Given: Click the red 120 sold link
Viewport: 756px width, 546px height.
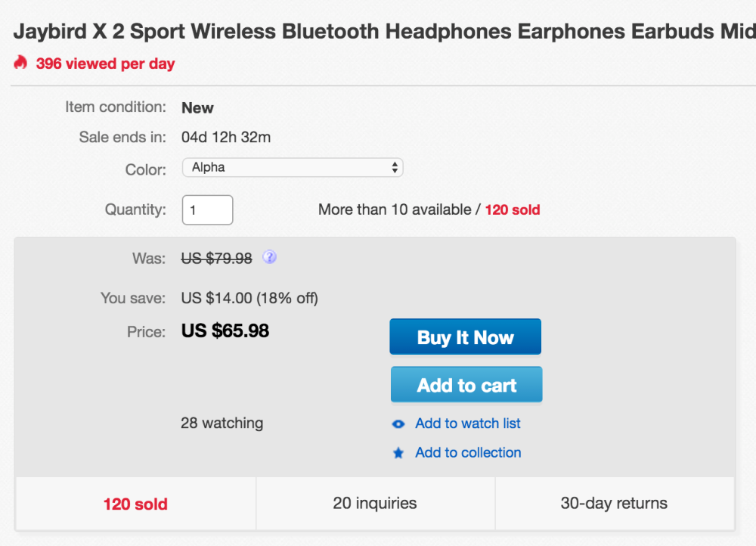Looking at the screenshot, I should (x=512, y=209).
